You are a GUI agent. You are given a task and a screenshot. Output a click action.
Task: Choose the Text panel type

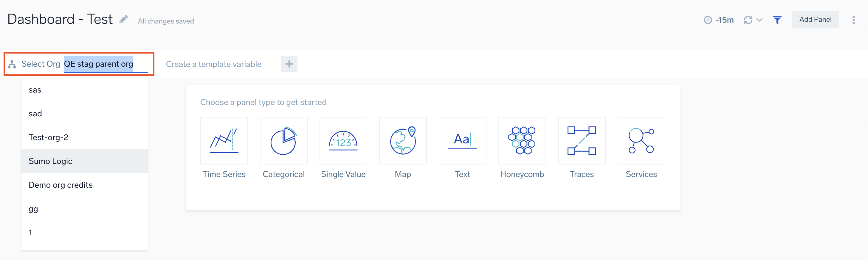pyautogui.click(x=462, y=141)
